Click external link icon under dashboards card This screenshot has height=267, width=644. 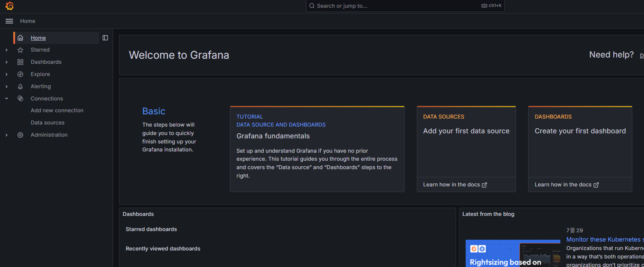click(x=596, y=185)
